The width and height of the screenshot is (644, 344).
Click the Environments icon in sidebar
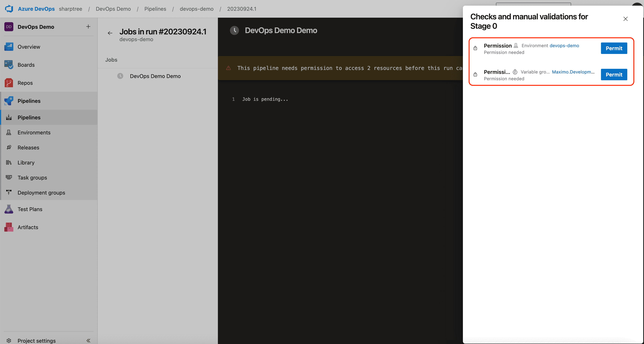pos(9,132)
